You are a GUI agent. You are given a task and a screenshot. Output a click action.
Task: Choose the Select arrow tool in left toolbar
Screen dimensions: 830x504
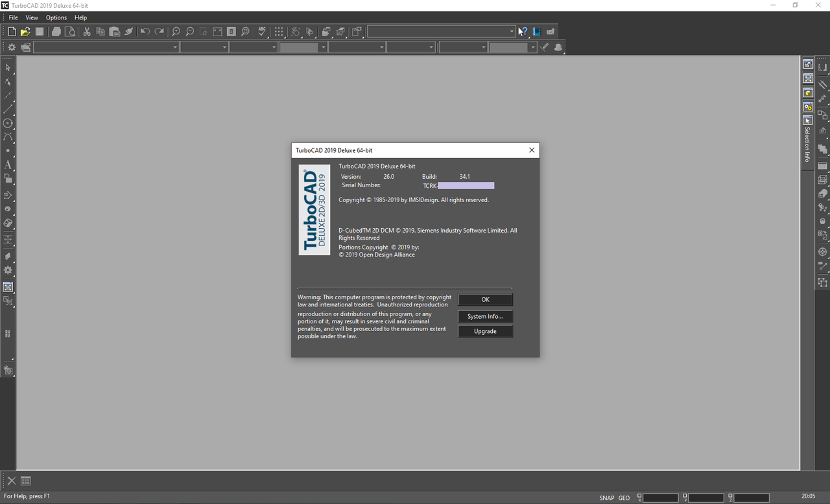(8, 67)
